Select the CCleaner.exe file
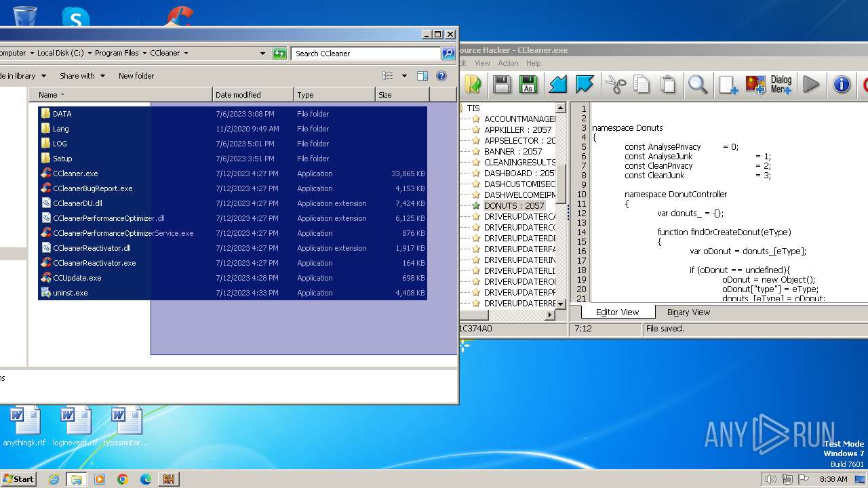This screenshot has width=868, height=488. pyautogui.click(x=75, y=174)
